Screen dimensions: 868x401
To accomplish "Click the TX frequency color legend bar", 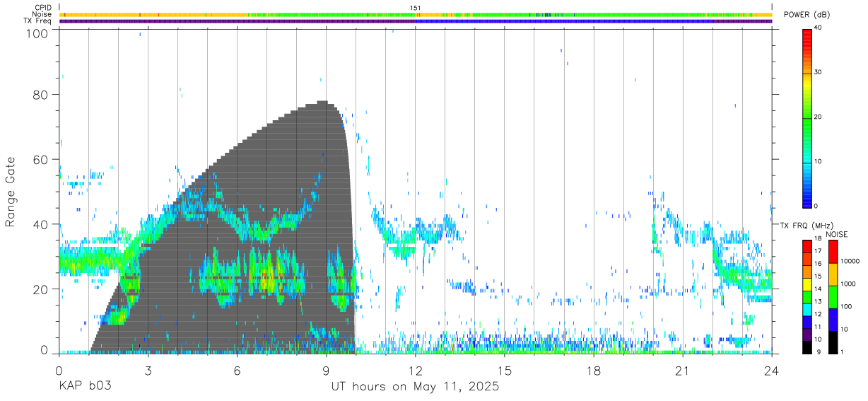I will point(807,297).
